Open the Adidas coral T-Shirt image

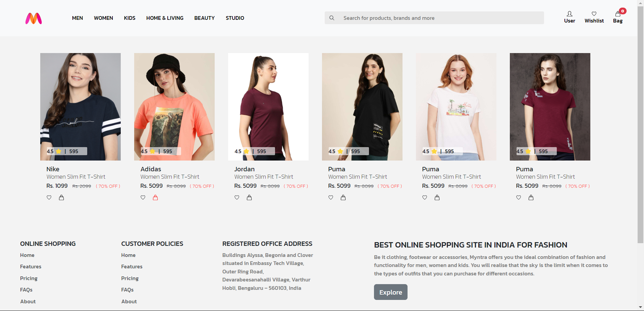(174, 107)
